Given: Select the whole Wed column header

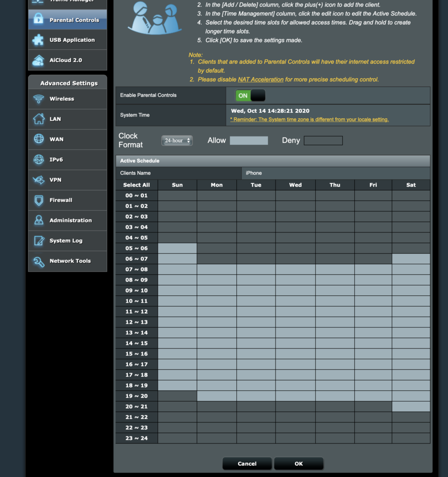Looking at the screenshot, I should pos(295,185).
